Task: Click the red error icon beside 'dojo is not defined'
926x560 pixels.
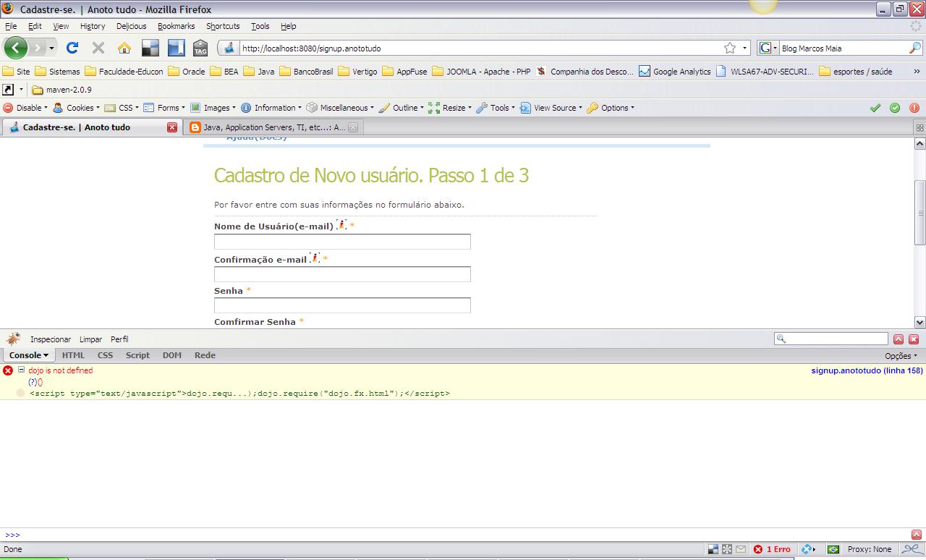Action: 8,370
